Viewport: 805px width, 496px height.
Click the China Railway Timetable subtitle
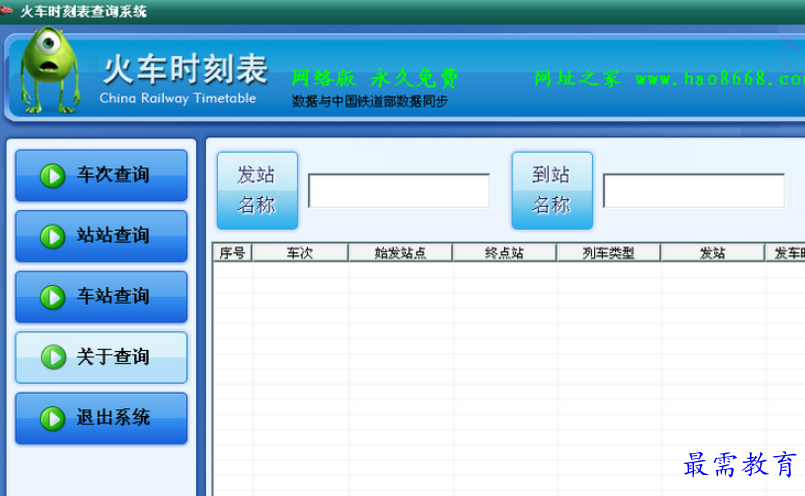(x=178, y=98)
